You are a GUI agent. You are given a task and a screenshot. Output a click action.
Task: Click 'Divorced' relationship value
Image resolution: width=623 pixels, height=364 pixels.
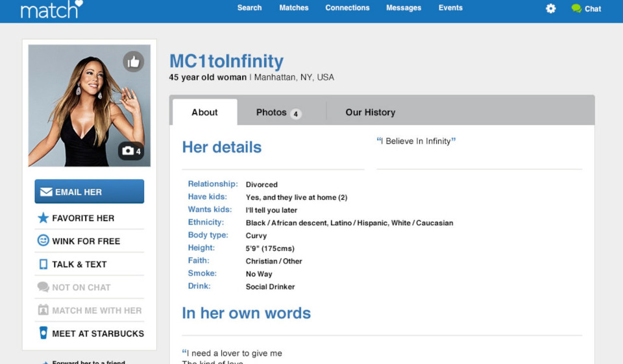262,184
